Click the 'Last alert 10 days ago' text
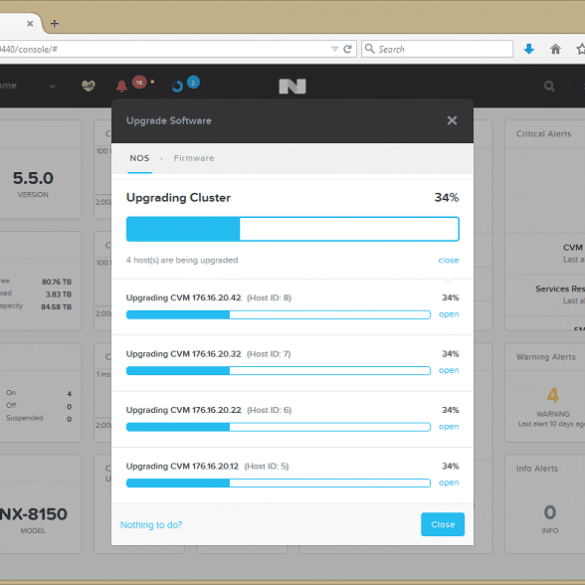The image size is (585, 585). click(551, 424)
